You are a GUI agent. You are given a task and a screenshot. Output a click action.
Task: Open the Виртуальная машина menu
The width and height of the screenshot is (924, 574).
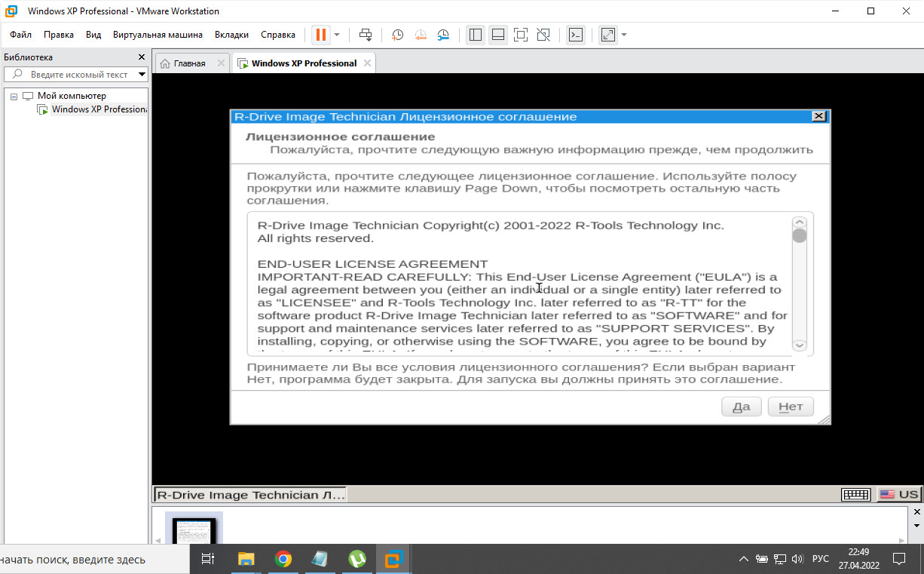pyautogui.click(x=158, y=35)
